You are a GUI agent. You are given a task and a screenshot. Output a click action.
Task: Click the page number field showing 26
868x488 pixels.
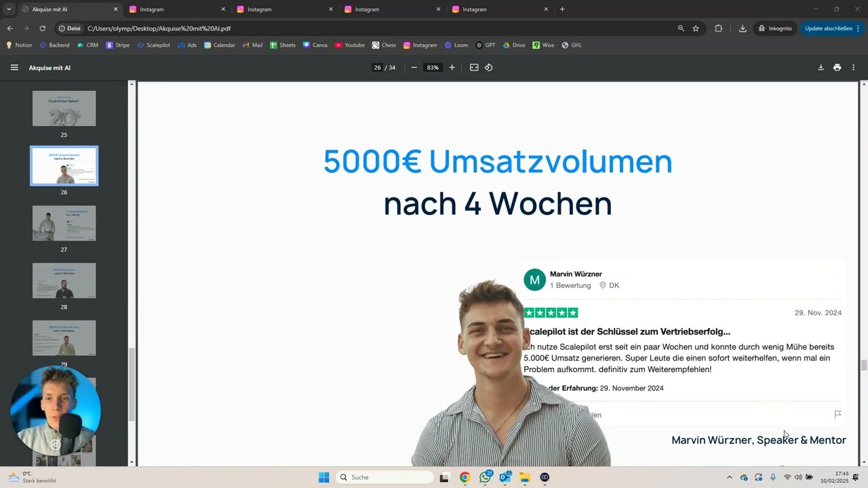click(377, 68)
